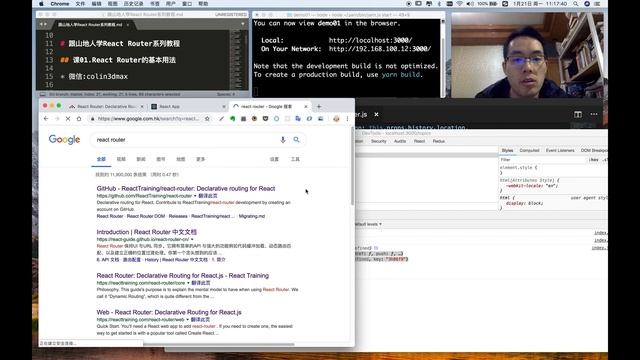
Task: Close the 'react router - Google' tab
Action: (306, 107)
